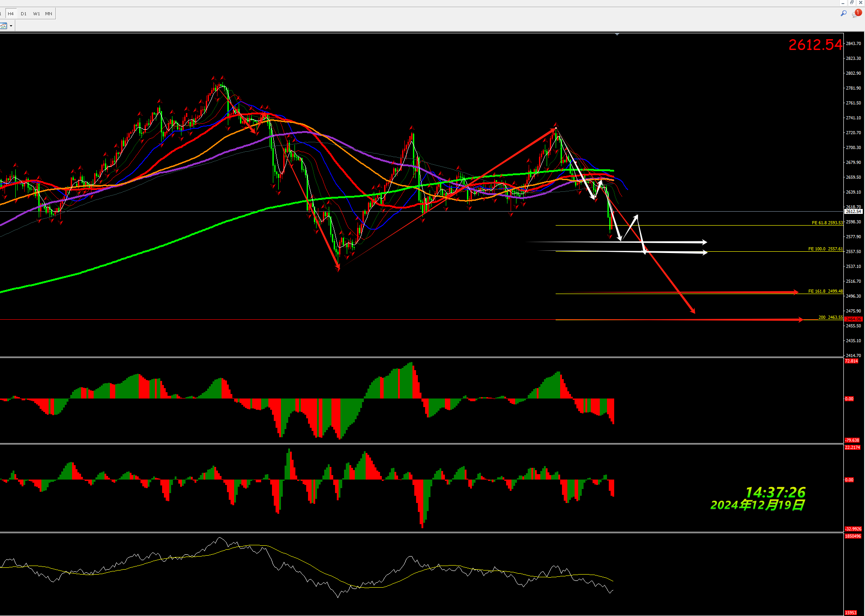The image size is (865, 616).
Task: Minimize the terminal window
Action: (x=843, y=3)
